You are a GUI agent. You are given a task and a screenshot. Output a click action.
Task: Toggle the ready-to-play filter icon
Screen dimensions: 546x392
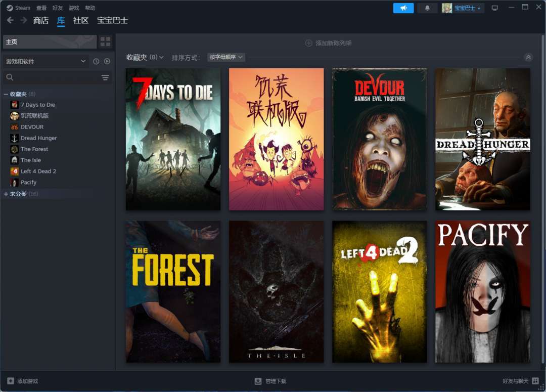coord(107,61)
